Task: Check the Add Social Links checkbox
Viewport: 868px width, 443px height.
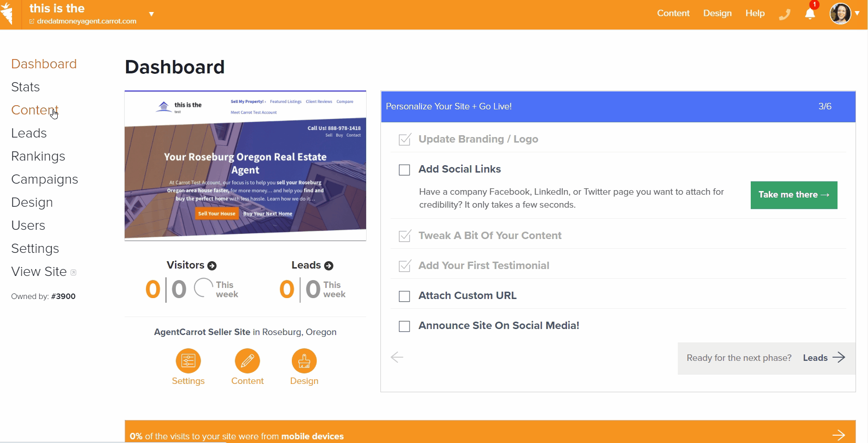Action: (x=404, y=170)
